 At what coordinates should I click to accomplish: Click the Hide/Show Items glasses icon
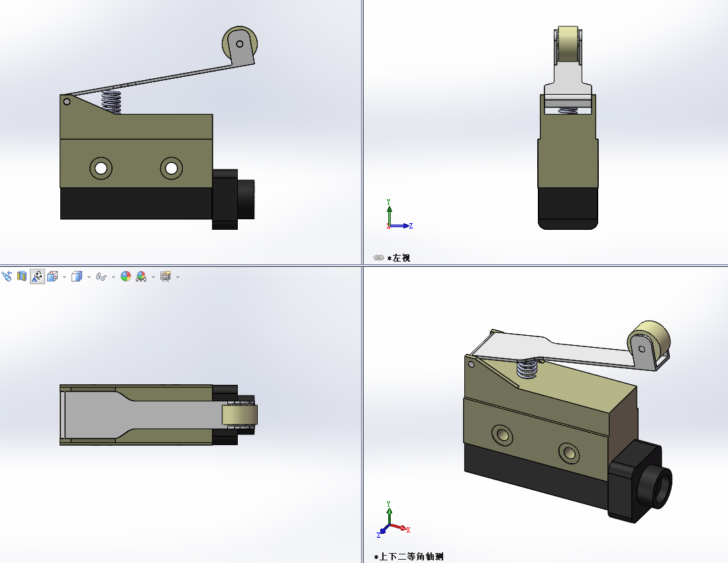pos(101,277)
